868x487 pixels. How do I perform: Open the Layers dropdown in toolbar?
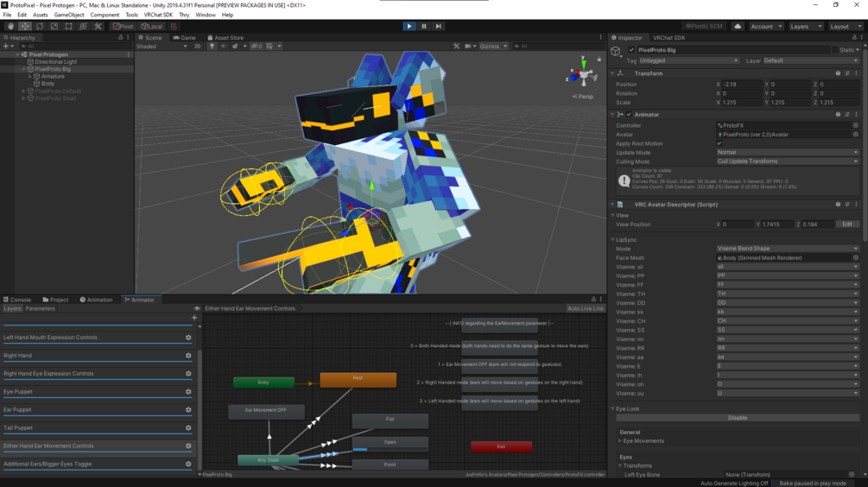coord(806,26)
